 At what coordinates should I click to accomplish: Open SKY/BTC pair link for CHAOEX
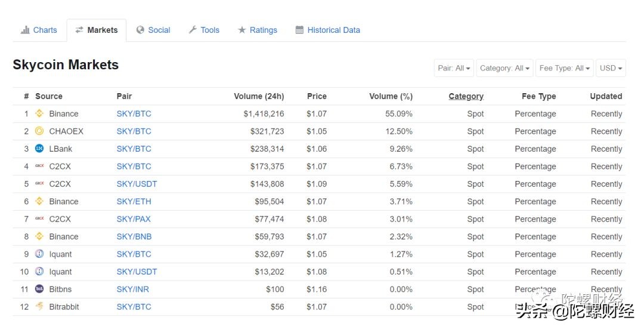134,131
